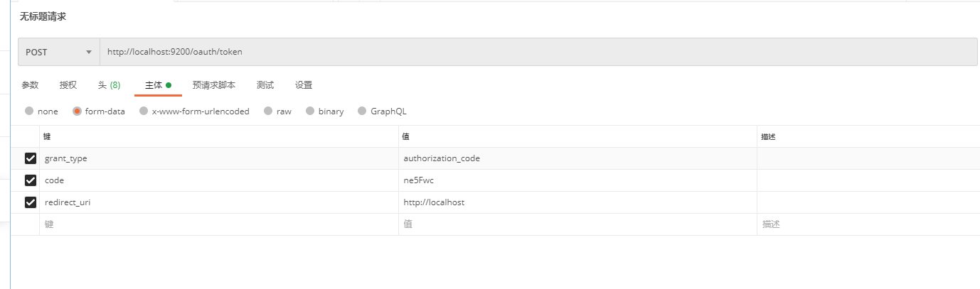Uncheck the grant_type parameter row
This screenshot has height=289, width=980.
(31, 158)
